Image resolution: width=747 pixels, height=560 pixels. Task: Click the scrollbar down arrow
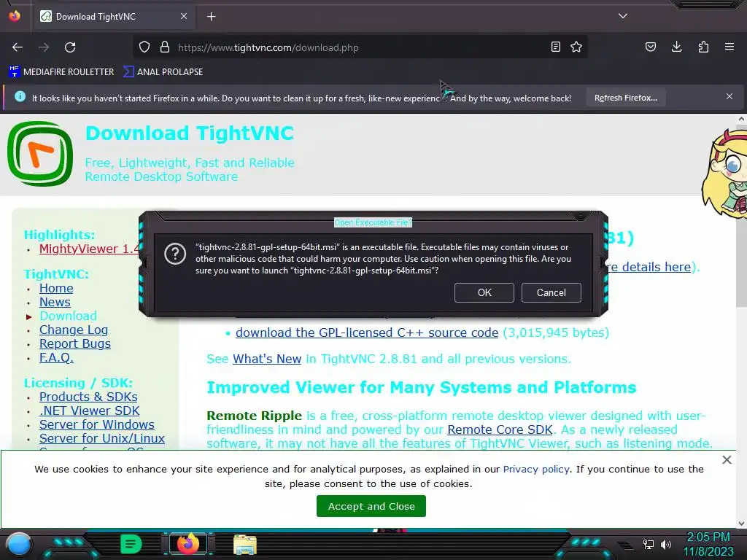point(741,524)
